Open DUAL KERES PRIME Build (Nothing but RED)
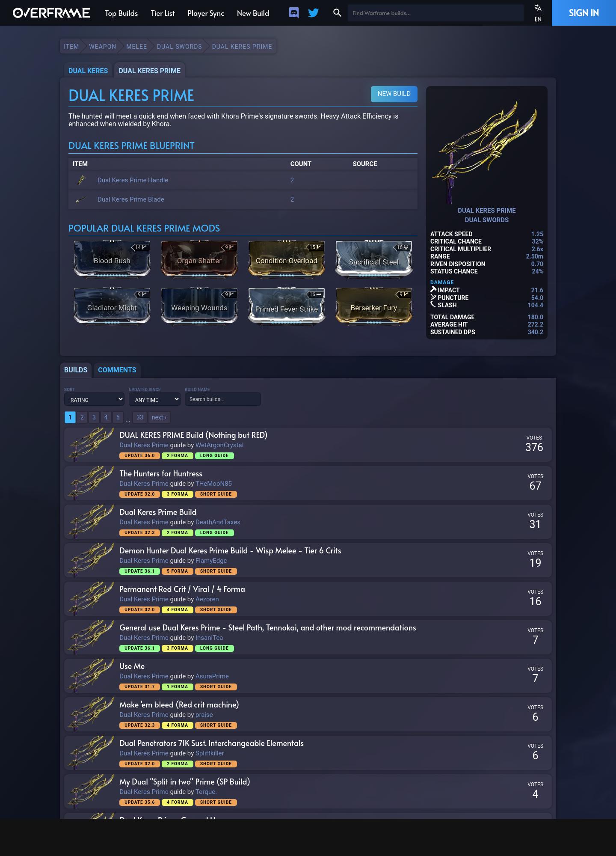Screen dimensions: 616x856 coord(193,435)
